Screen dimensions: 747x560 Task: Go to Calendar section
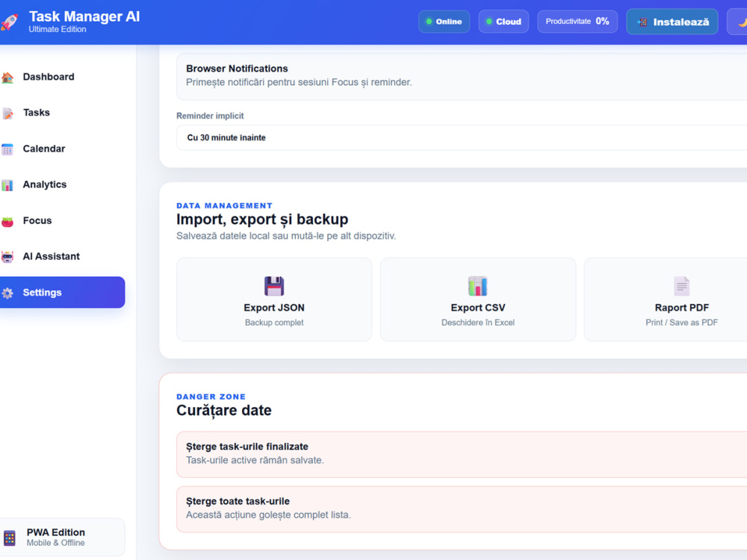[63, 149]
